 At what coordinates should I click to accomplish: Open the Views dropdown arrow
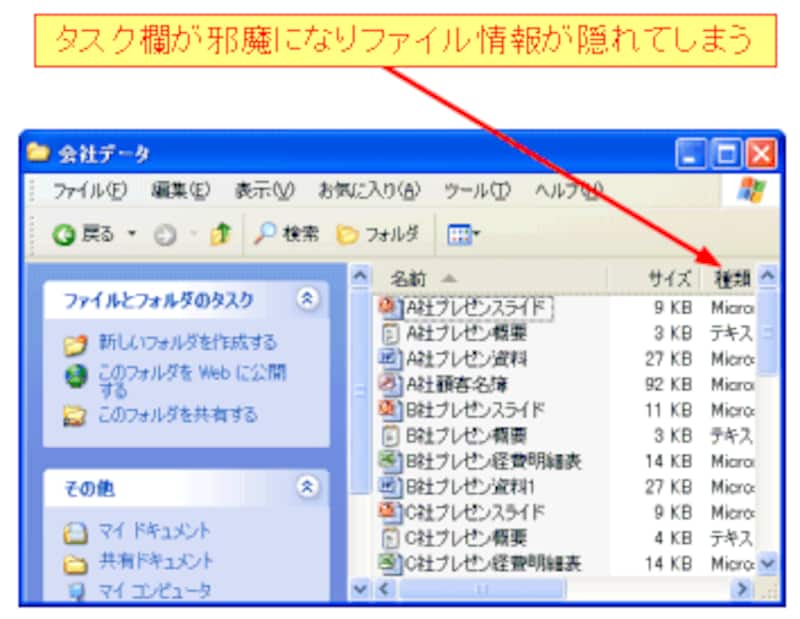point(477,234)
